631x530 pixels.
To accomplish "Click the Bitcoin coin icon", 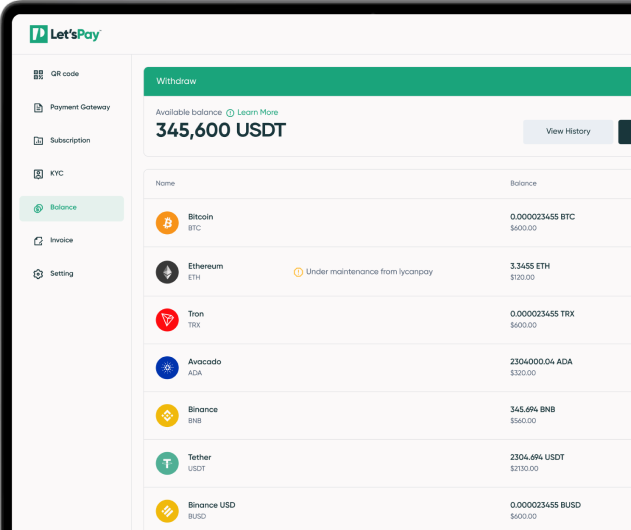I will [x=167, y=223].
